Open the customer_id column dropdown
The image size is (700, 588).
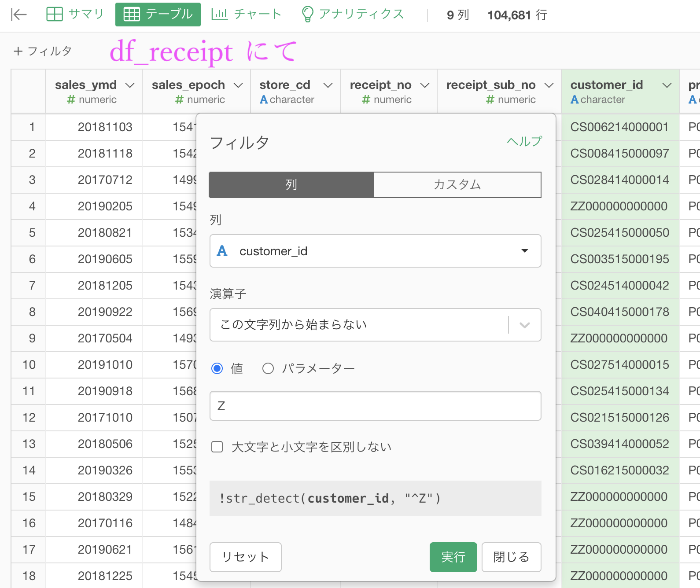point(376,251)
